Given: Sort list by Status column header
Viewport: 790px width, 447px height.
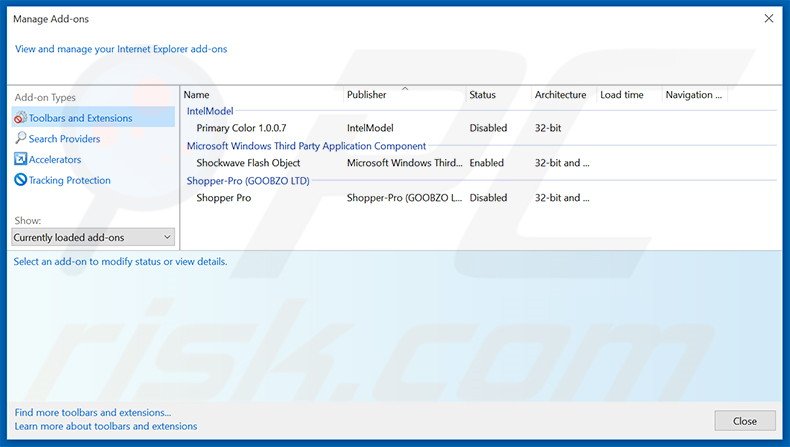Looking at the screenshot, I should pyautogui.click(x=482, y=95).
